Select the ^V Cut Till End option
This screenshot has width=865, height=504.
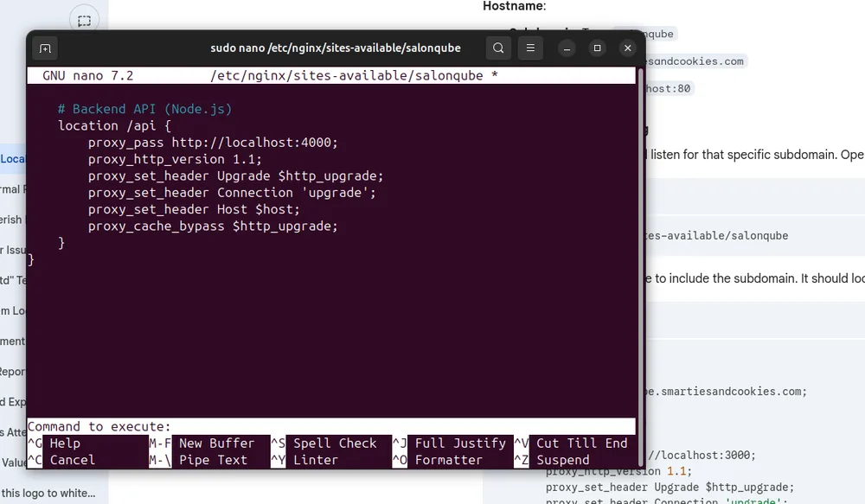click(x=571, y=443)
